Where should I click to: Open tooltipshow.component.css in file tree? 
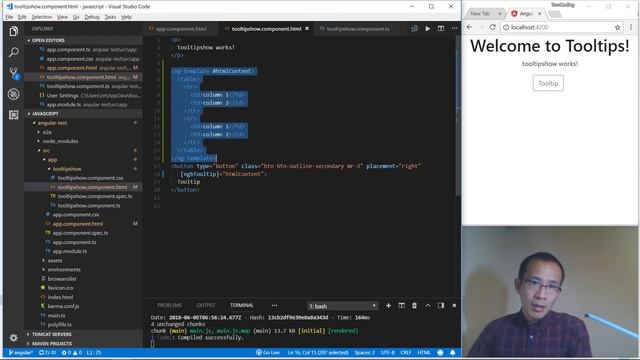90,178
